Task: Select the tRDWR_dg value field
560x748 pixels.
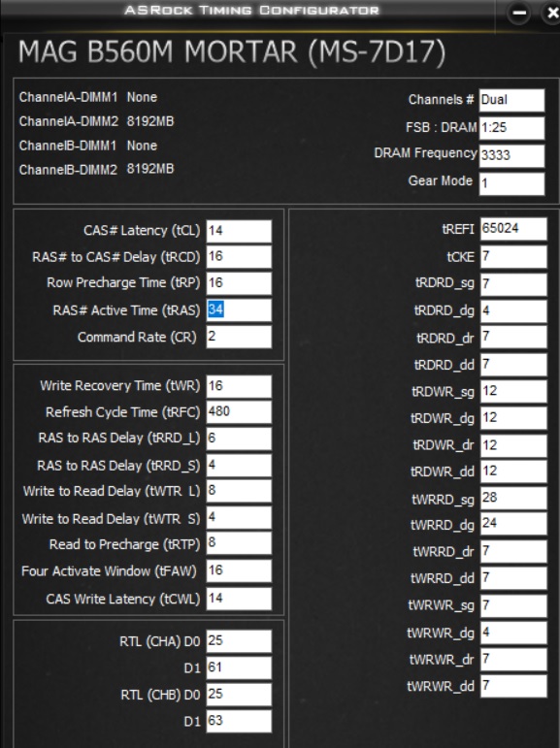Action: click(513, 418)
